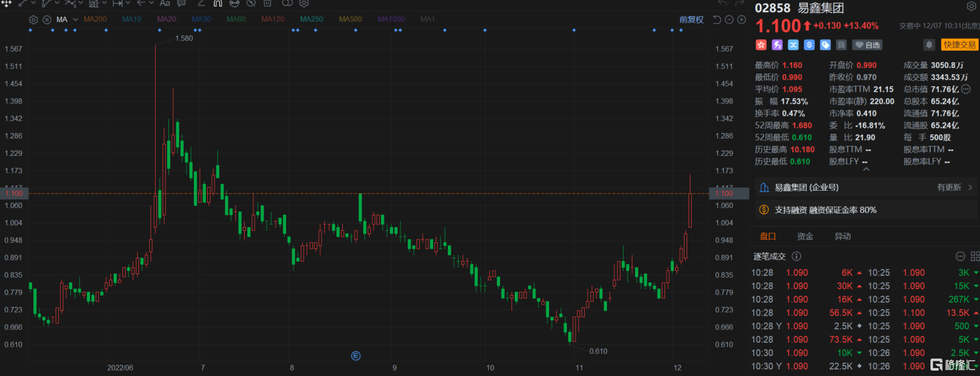Screen dimensions: 980x376
Task: Open the overlay comparison circles icon
Action: pyautogui.click(x=287, y=3)
